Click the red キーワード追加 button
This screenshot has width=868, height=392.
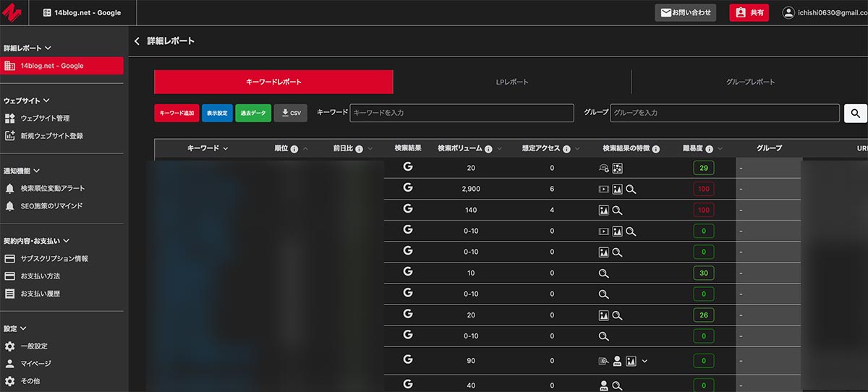click(176, 113)
